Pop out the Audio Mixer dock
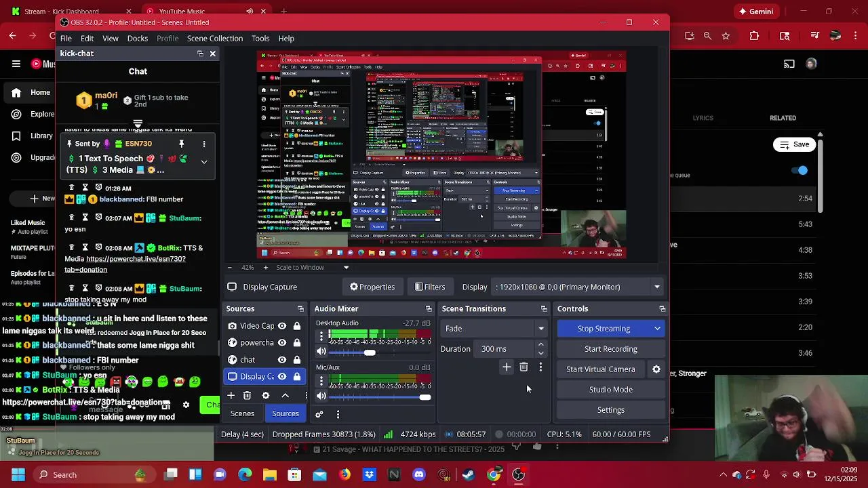The width and height of the screenshot is (868, 488). click(429, 309)
